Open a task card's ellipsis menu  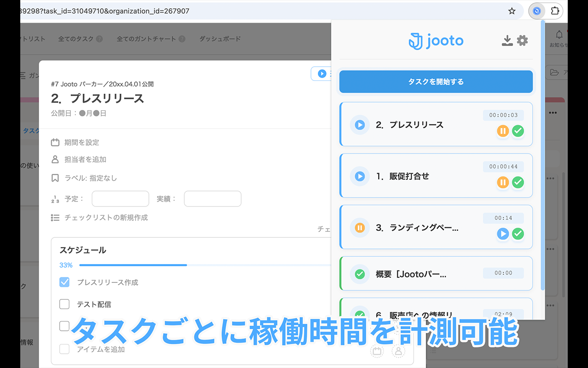(x=553, y=112)
